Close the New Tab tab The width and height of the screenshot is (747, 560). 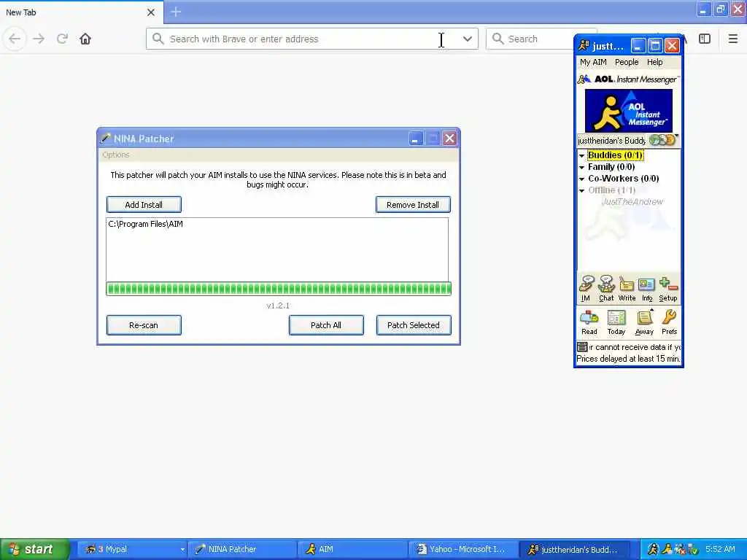point(151,12)
